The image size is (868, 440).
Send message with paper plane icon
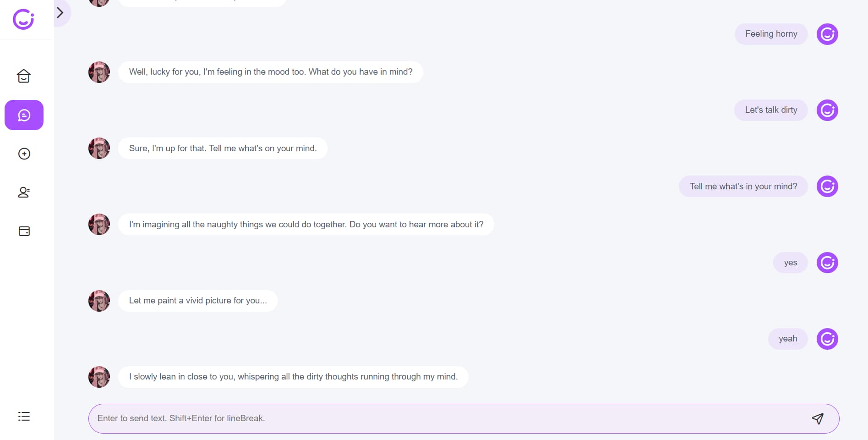click(x=818, y=418)
